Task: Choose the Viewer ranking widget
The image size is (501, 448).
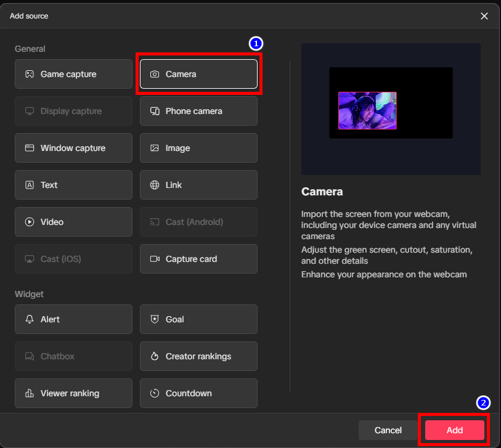Action: pos(73,393)
